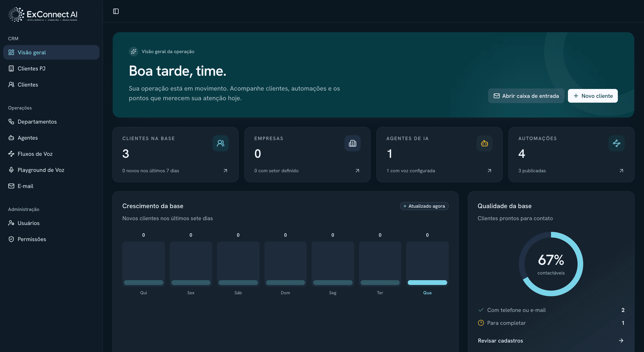Screen dimensions: 644x352
Task: Click the number 4 under Automações
Action: (x=522, y=154)
